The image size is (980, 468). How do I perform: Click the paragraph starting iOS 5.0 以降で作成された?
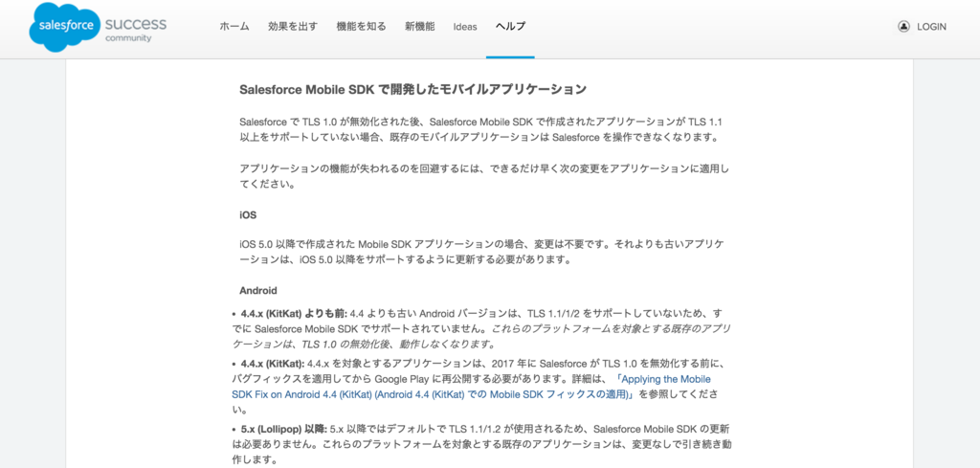pyautogui.click(x=482, y=251)
